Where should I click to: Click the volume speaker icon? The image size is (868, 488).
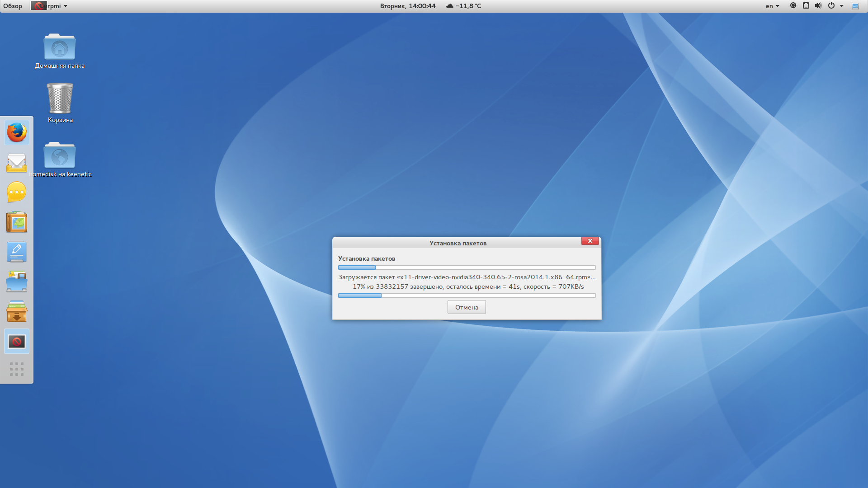[x=818, y=6]
